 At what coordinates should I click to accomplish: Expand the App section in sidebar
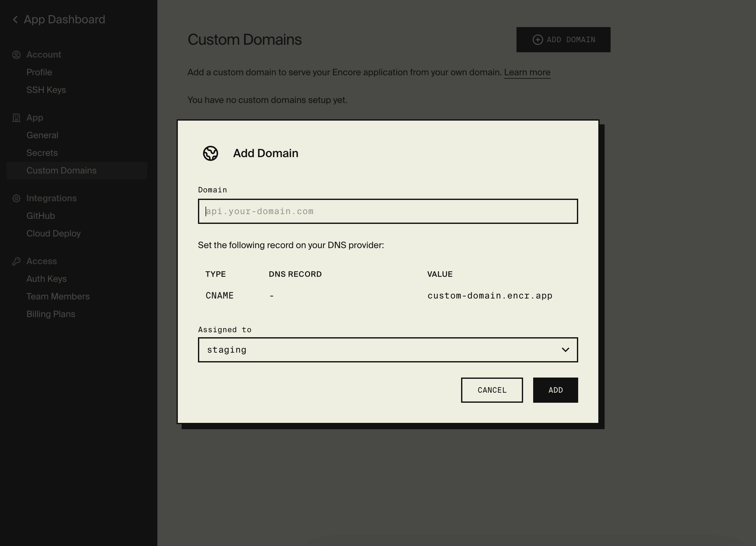coord(35,117)
